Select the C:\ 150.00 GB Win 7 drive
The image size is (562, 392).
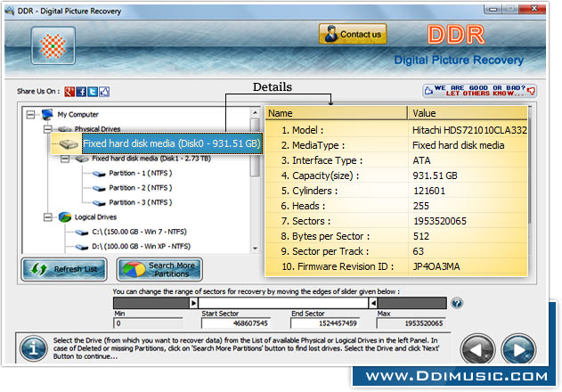pyautogui.click(x=140, y=232)
